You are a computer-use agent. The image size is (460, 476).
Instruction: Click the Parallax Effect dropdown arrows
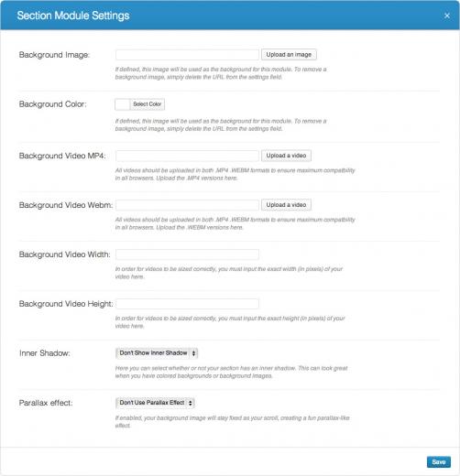point(191,403)
